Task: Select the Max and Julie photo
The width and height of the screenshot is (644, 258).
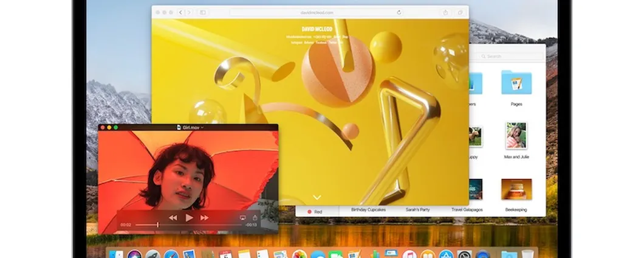Action: pyautogui.click(x=516, y=135)
